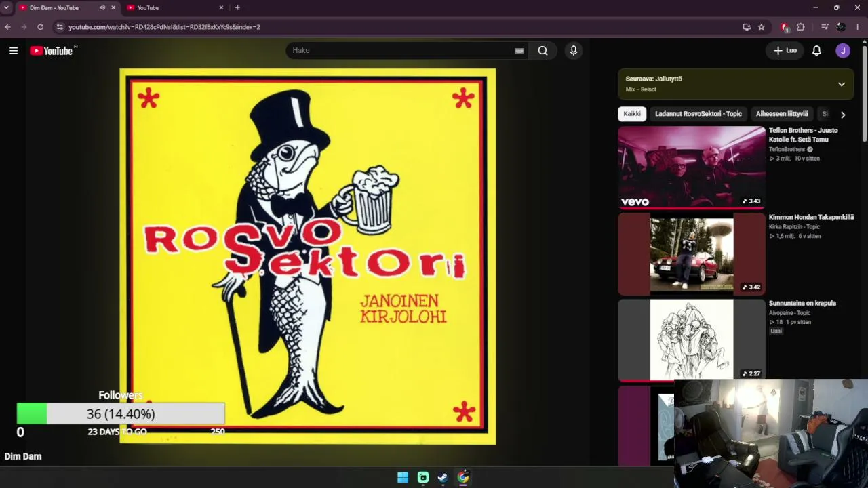Open YouTube notifications bell
868x488 pixels.
[816, 51]
